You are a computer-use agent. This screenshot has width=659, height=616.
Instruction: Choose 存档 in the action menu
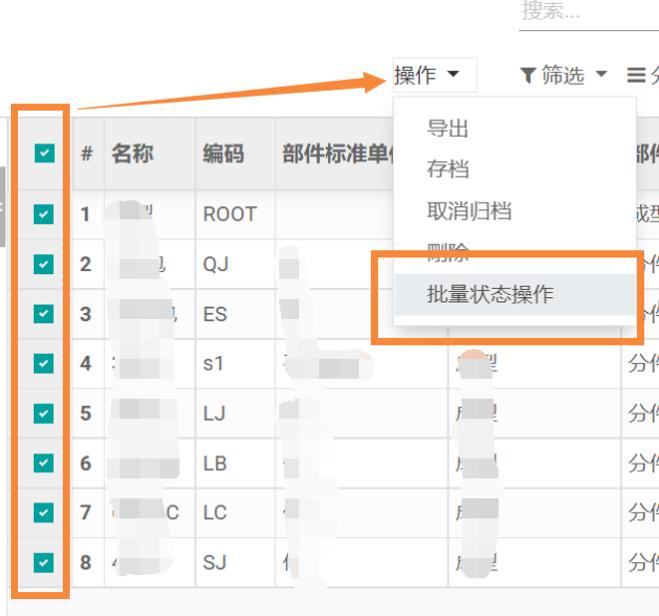[x=447, y=169]
